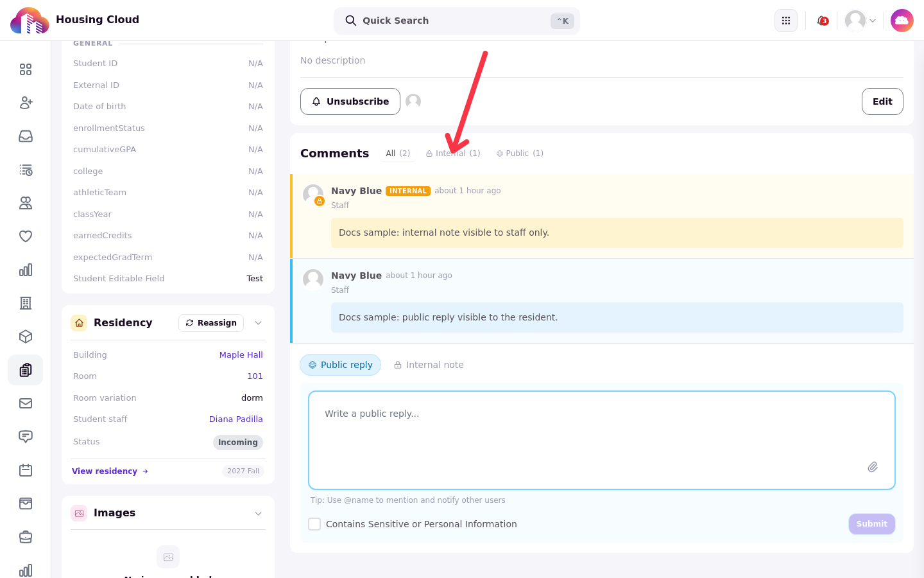Viewport: 924px width, 578px height.
Task: Click the cumulativeGPA row
Action: tap(168, 150)
